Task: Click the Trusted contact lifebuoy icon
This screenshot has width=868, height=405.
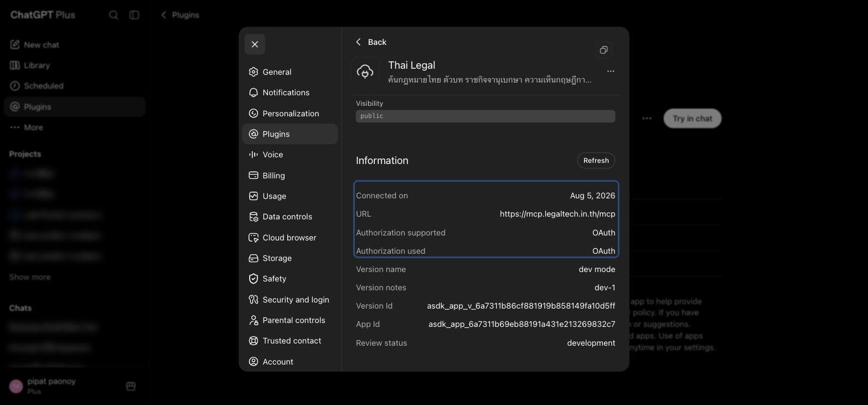Action: point(254,341)
